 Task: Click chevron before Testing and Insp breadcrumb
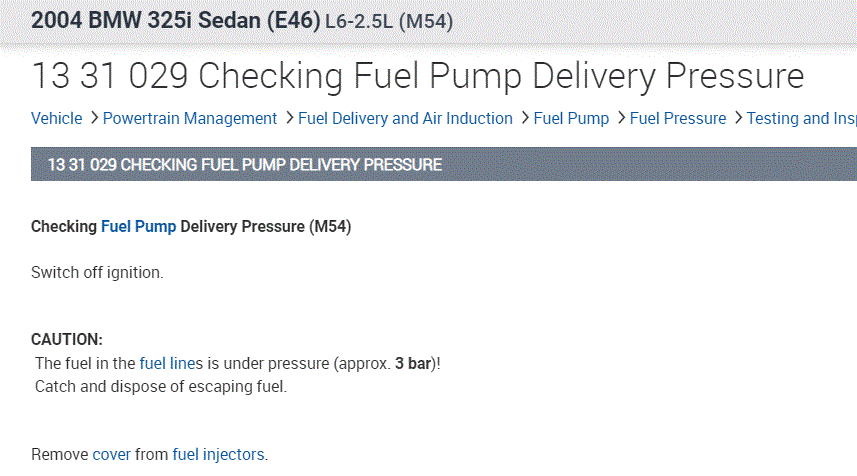pyautogui.click(x=738, y=118)
